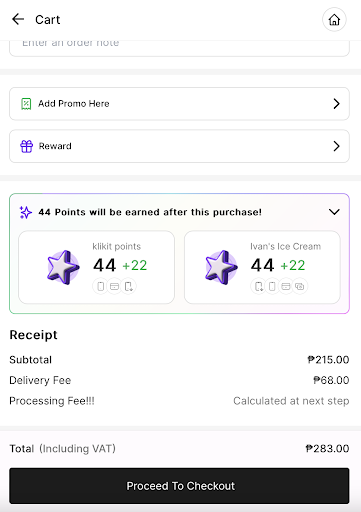Click last small icon under Ivan's Ice Cream
Screen dimensions: 361x512
pyautogui.click(x=300, y=286)
